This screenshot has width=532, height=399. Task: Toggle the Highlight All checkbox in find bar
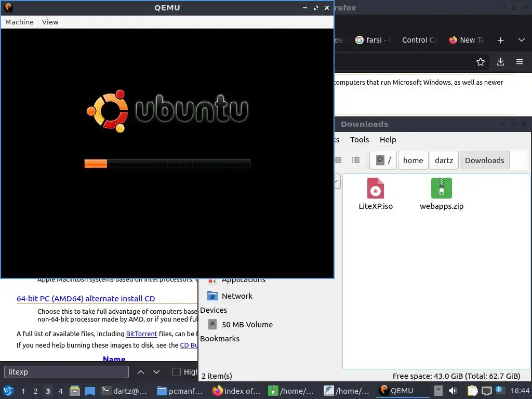coord(177,372)
